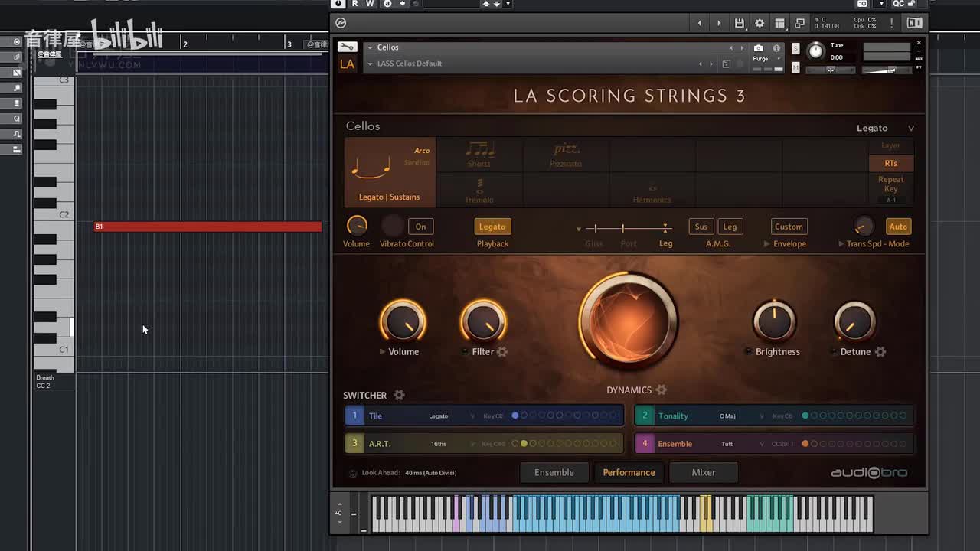Screen dimensions: 980x551
Task: Click the host plugin power button
Action: [x=338, y=4]
